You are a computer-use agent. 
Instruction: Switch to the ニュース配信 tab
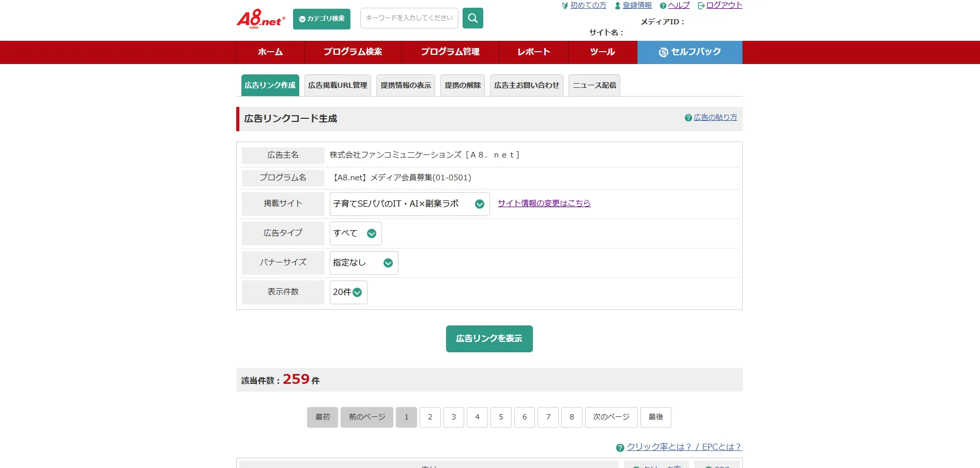[x=594, y=85]
